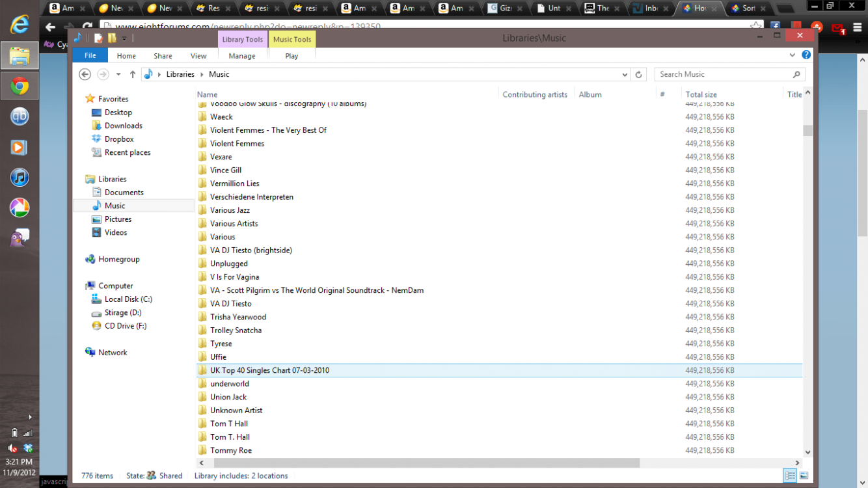The image size is (868, 488).
Task: Open Google Chrome from the taskbar
Action: point(20,85)
